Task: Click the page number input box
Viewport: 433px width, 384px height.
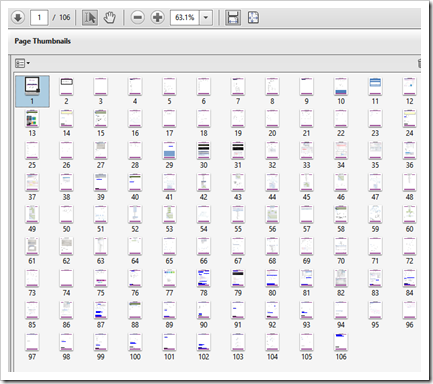Action: click(x=39, y=17)
